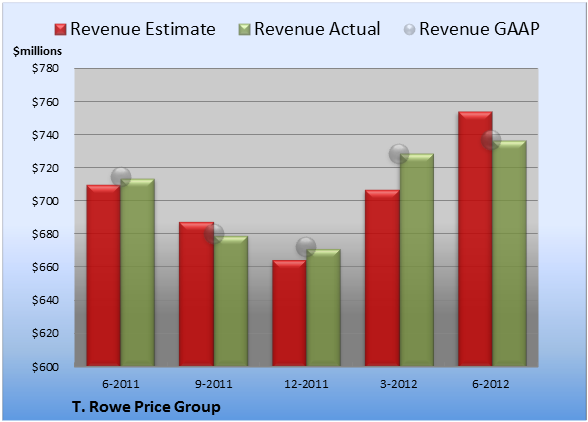The image size is (588, 422).
Task: Click the GAAP sphere marker for 6-2012
Action: (x=491, y=140)
